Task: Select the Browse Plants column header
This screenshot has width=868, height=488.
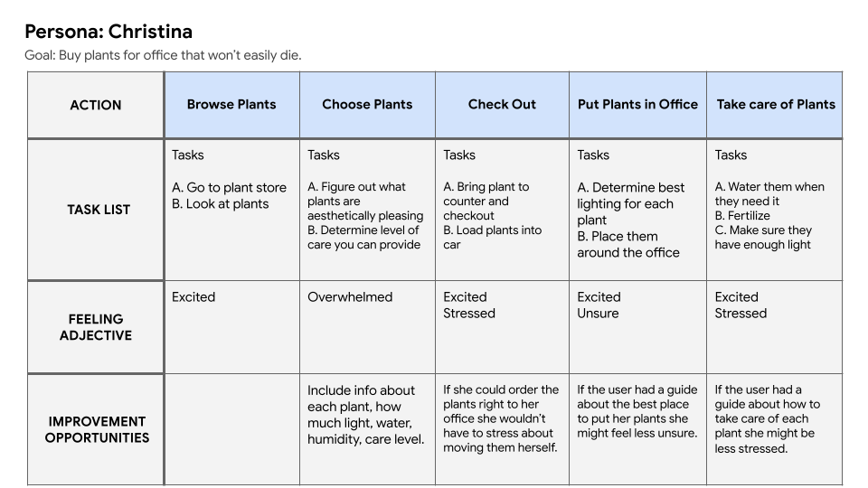Action: 232,105
